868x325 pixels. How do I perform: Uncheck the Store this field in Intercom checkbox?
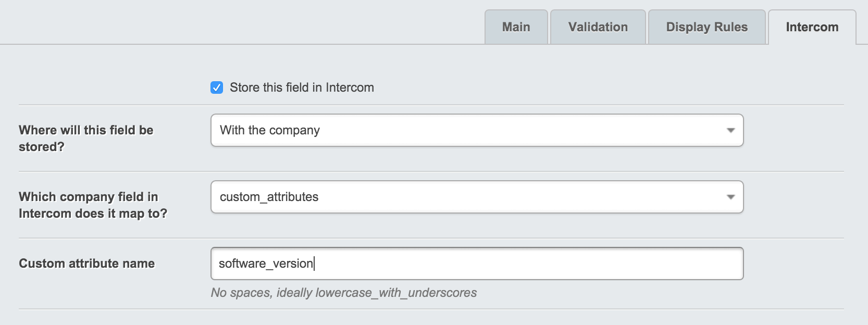(x=217, y=87)
